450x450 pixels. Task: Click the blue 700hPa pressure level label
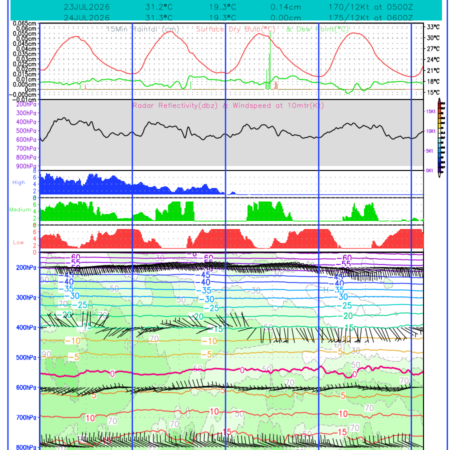click(26, 417)
